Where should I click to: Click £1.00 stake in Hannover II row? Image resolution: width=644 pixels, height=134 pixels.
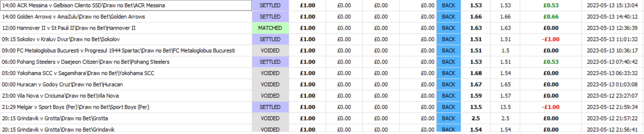click(x=308, y=28)
